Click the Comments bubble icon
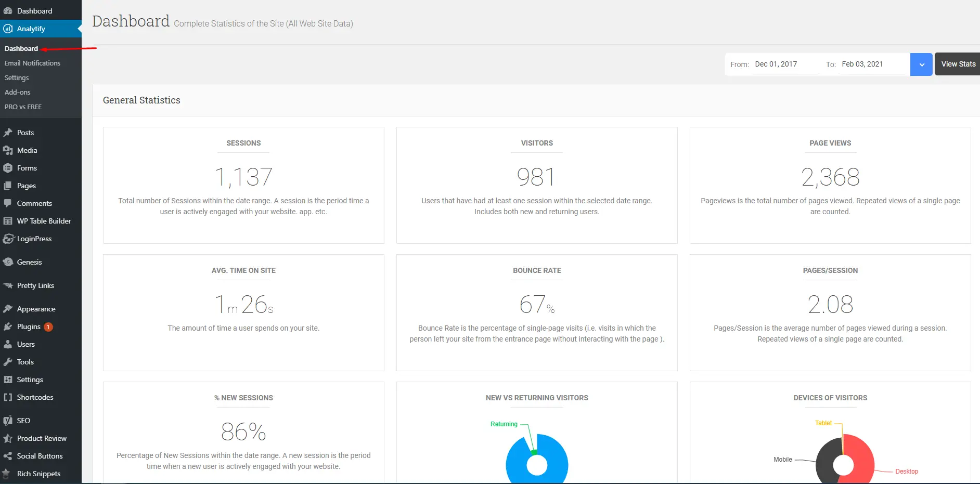 click(x=8, y=203)
